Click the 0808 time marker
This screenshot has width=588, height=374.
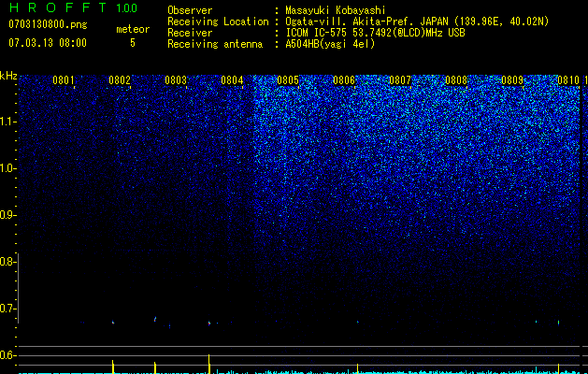click(x=456, y=80)
